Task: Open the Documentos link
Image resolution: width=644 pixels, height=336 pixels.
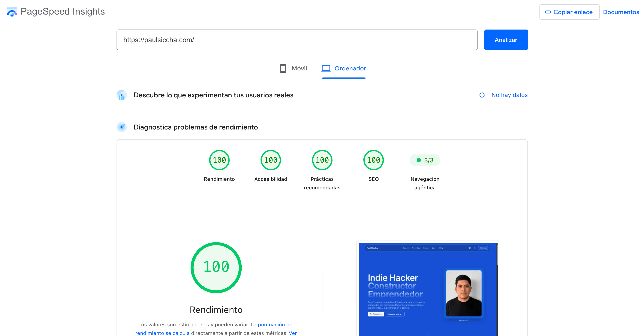Action: tap(621, 12)
